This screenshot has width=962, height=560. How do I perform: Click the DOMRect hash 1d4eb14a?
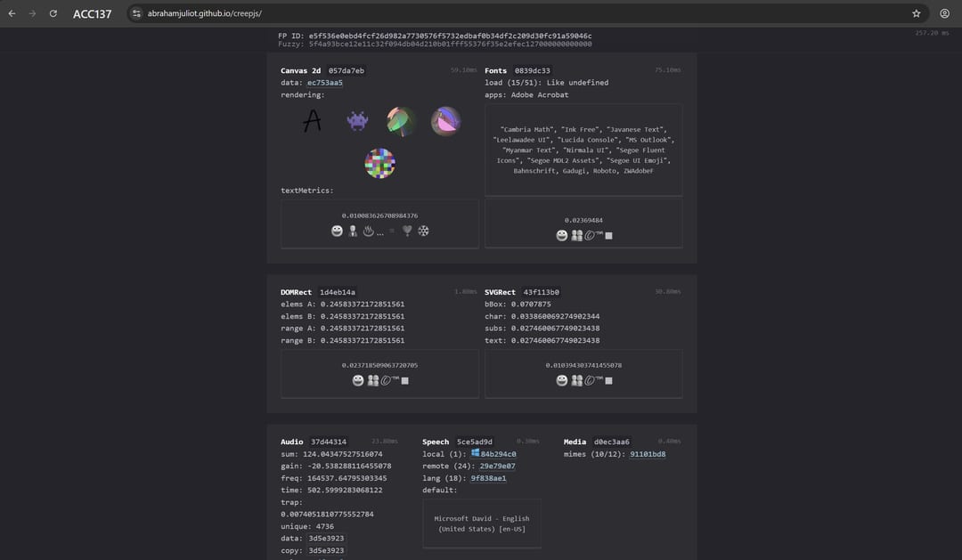(338, 293)
